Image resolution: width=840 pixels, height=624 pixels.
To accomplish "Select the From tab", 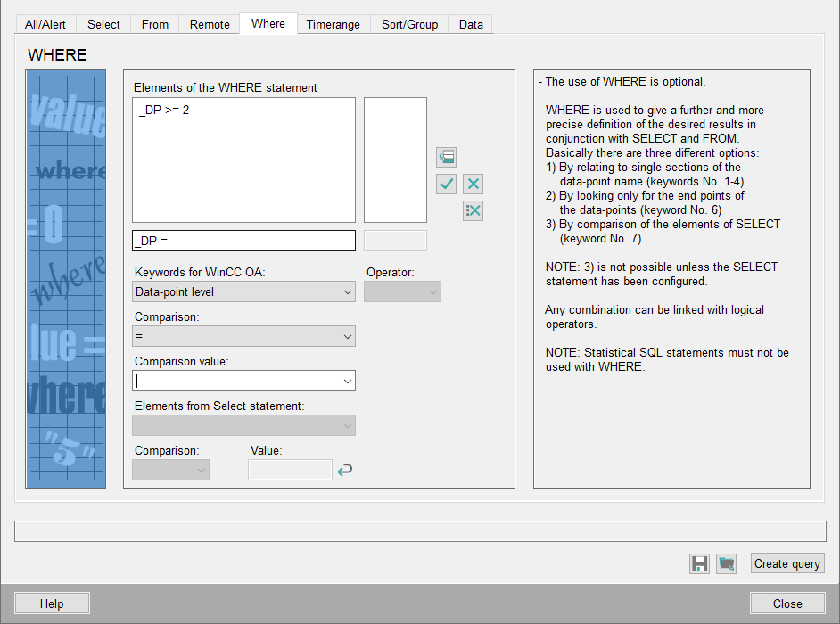I will coord(155,24).
